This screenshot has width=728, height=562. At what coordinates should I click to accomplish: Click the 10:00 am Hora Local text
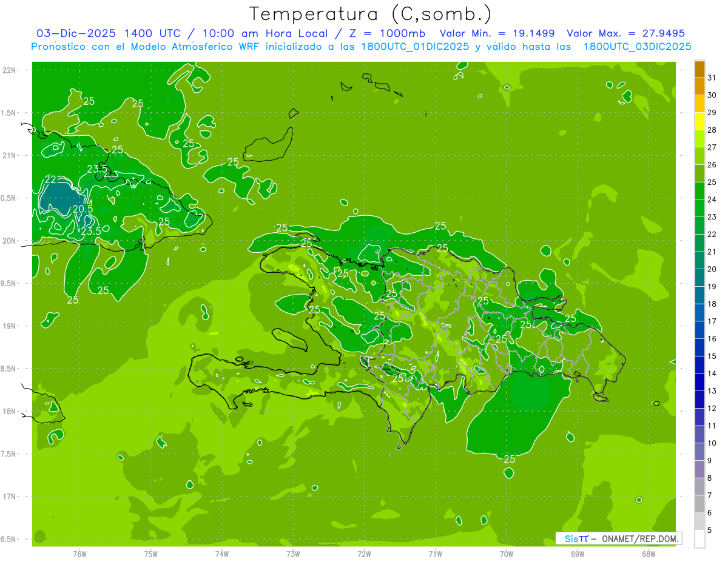tap(267, 33)
